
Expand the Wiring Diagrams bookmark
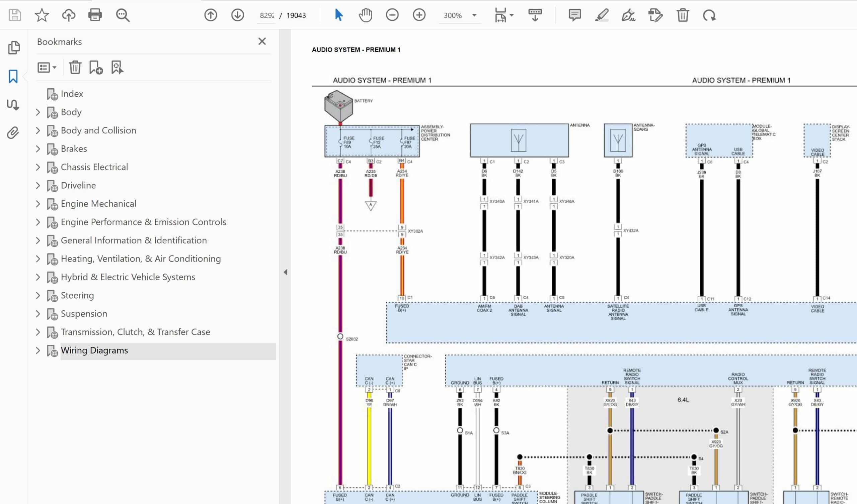tap(38, 350)
